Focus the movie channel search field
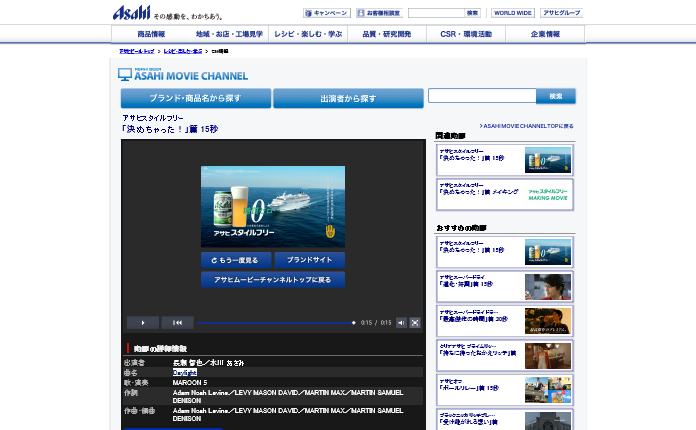Viewport: 696px width, 430px height. pos(482,96)
